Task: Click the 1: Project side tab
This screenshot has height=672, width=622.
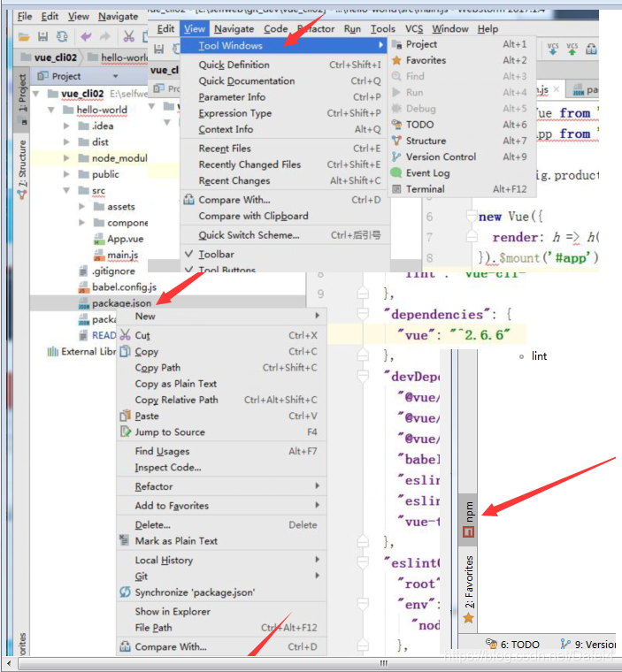Action: 22,100
